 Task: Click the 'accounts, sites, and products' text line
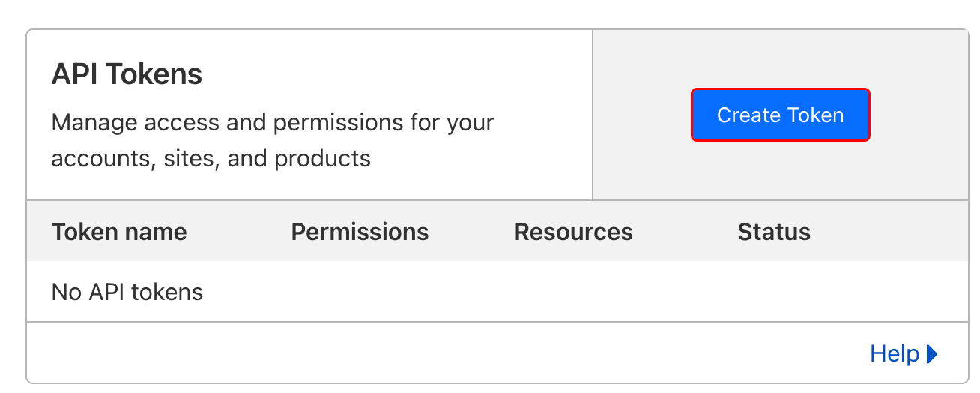click(x=211, y=158)
